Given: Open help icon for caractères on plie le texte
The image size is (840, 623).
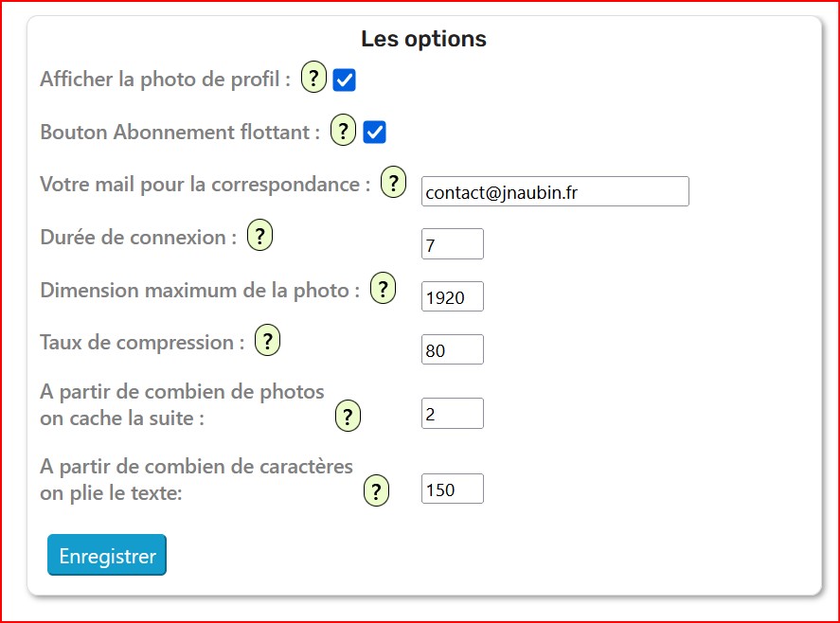Looking at the screenshot, I should coord(377,491).
